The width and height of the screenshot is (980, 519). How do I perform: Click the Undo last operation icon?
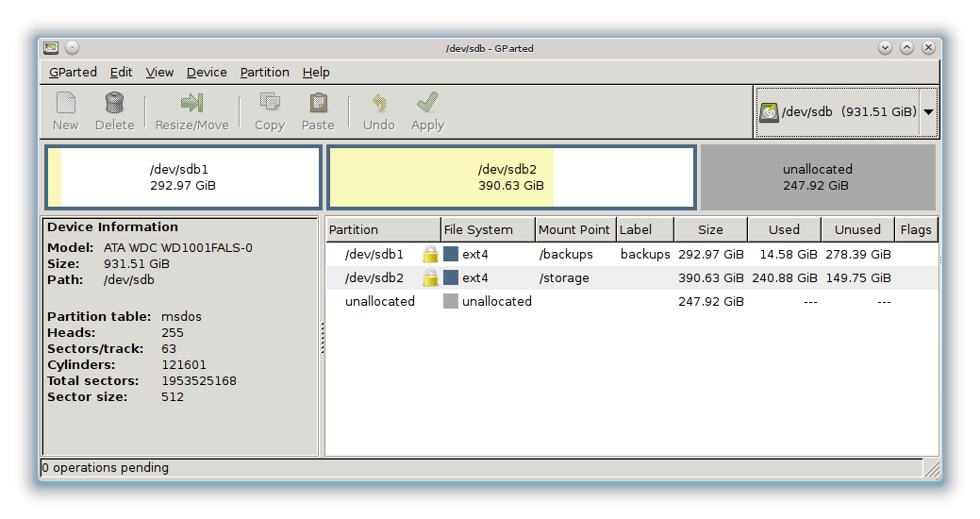[378, 103]
